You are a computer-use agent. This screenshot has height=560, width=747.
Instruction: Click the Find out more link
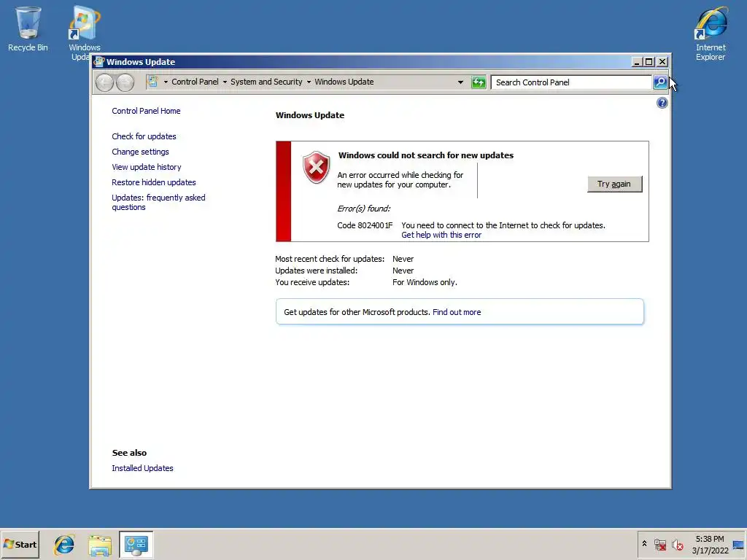(x=457, y=312)
